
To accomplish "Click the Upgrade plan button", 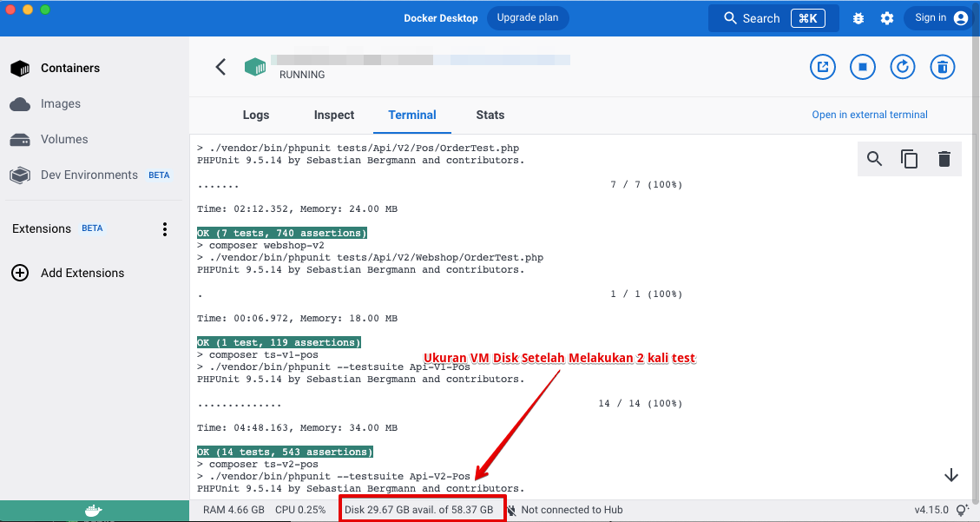I will pos(528,17).
